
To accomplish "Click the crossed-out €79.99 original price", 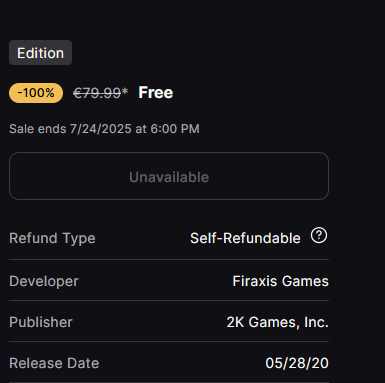I will pyautogui.click(x=97, y=93).
